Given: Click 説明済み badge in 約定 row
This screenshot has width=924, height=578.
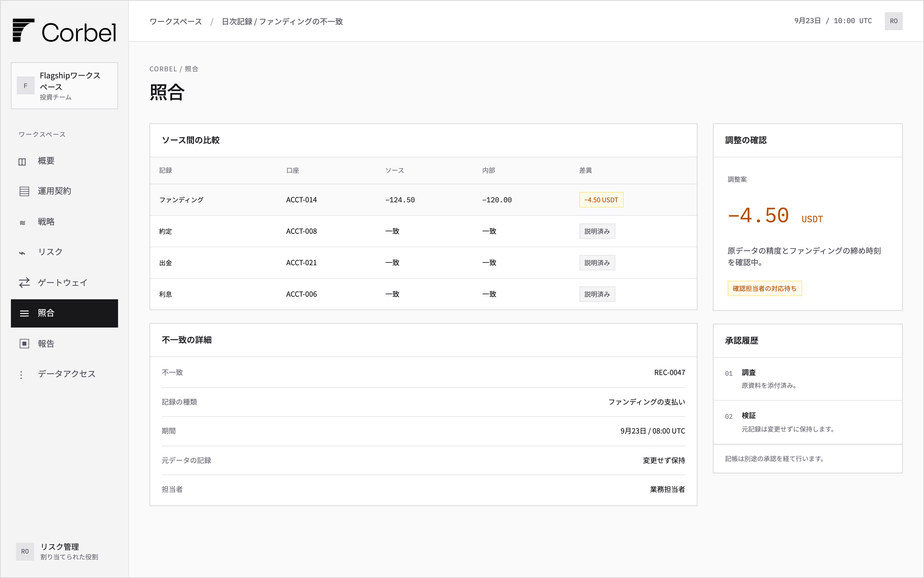Looking at the screenshot, I should point(597,231).
